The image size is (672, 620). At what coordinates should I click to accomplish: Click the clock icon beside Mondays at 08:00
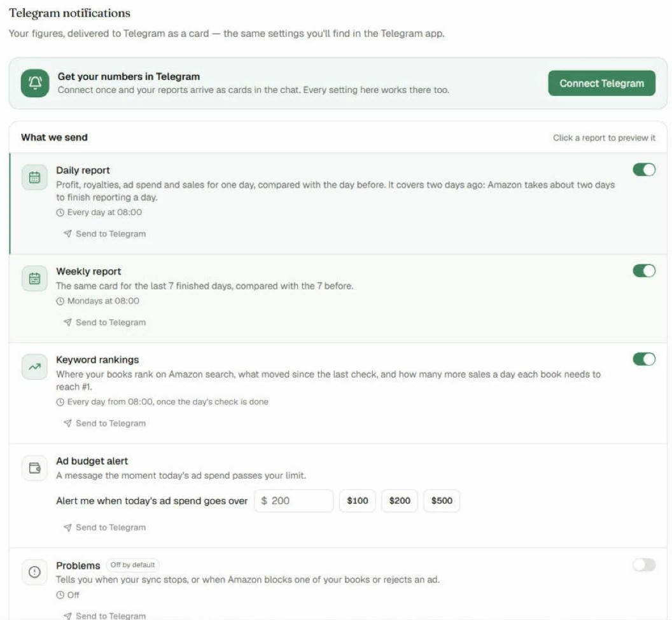(x=60, y=301)
